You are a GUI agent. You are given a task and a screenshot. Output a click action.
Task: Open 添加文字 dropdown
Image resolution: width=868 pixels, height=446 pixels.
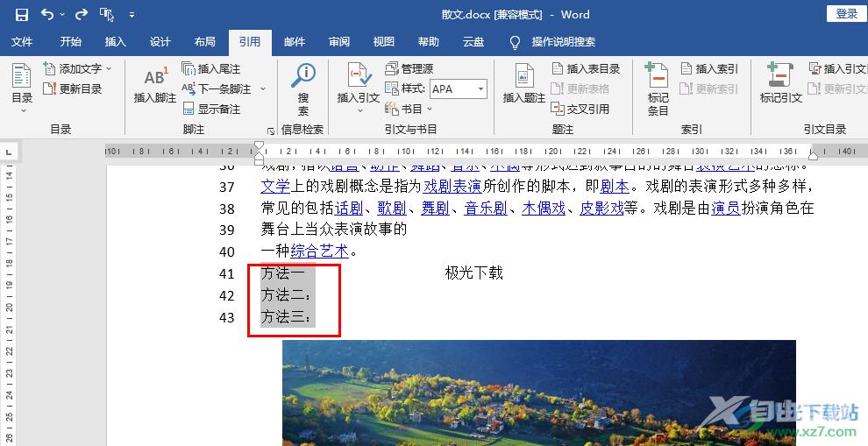tap(77, 68)
